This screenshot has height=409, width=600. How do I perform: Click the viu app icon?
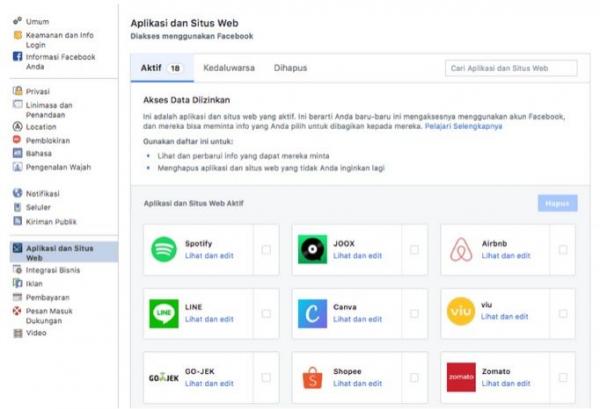point(461,313)
